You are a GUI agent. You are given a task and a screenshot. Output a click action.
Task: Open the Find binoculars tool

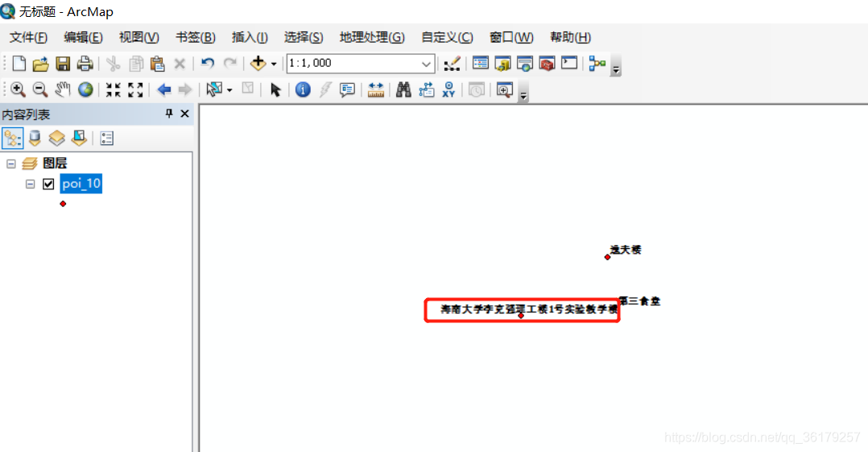coord(403,89)
